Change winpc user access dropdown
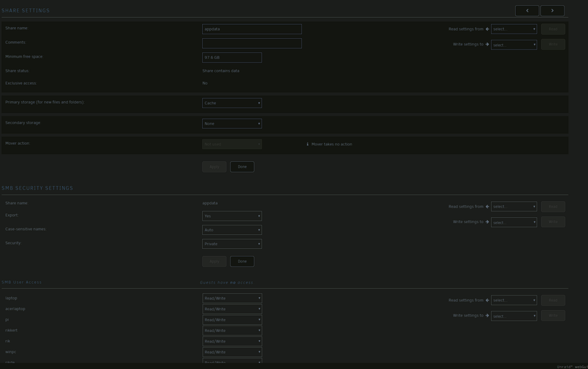 [232, 352]
